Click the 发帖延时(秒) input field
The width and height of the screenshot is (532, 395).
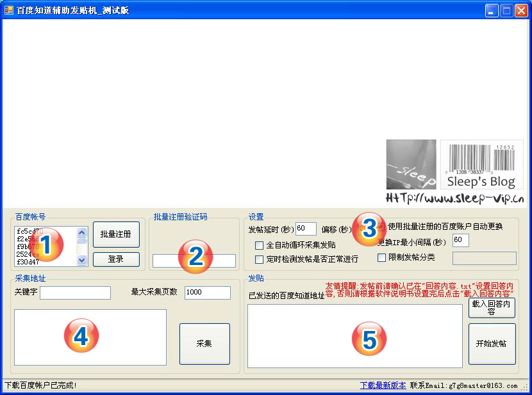click(x=306, y=229)
